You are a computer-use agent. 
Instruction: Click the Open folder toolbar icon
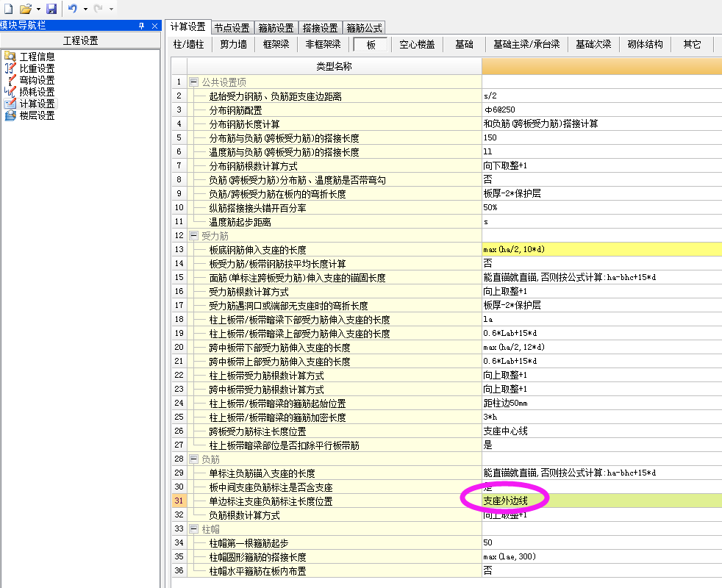click(x=26, y=8)
